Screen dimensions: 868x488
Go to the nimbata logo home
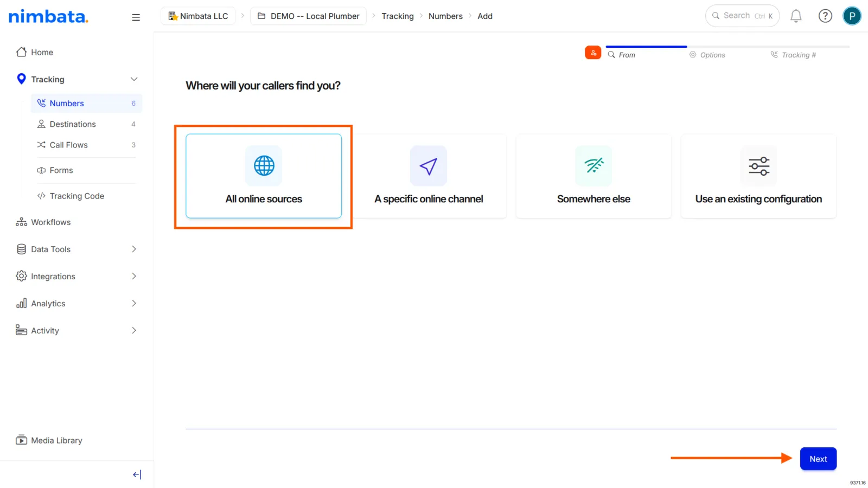click(x=48, y=17)
